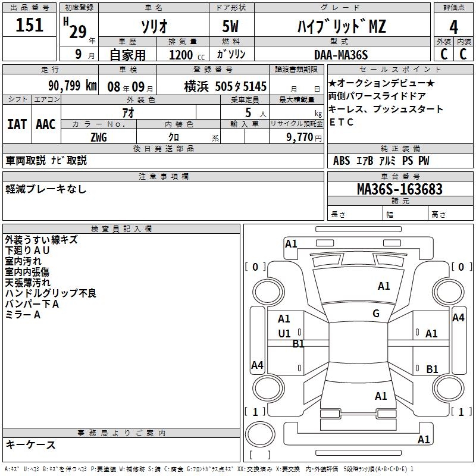Select the overall evaluation score 4
Screen dimensions: 476x476
(x=453, y=27)
